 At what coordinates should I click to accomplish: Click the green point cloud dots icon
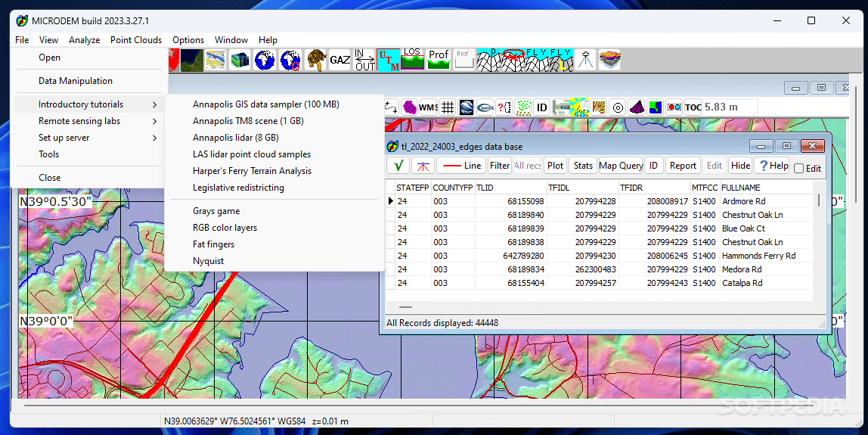523,107
